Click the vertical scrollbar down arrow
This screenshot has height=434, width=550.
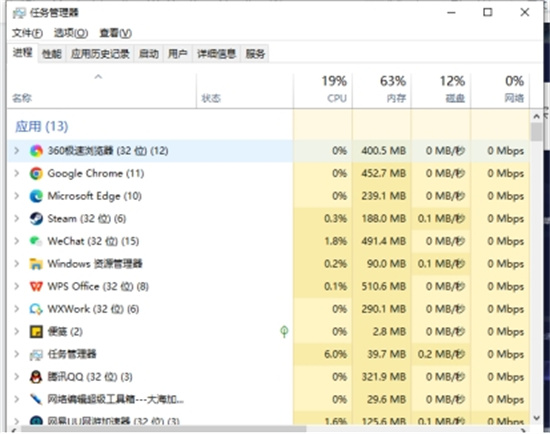[x=536, y=418]
